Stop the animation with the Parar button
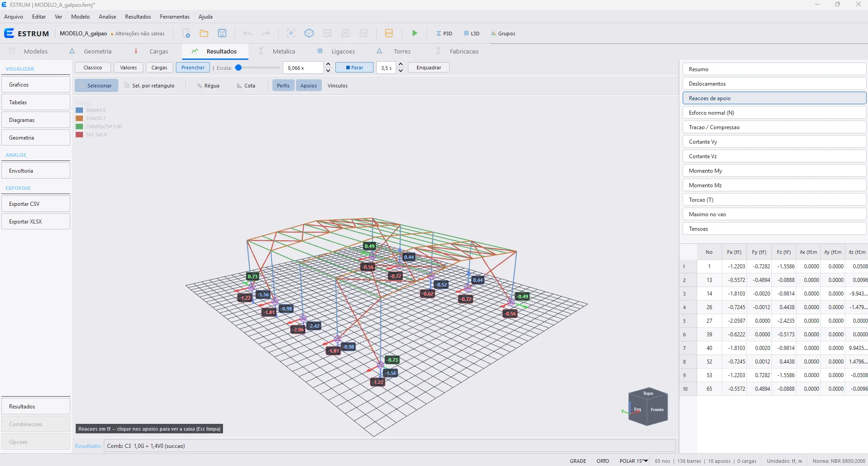Viewport: 868px width, 466px height. (354, 68)
